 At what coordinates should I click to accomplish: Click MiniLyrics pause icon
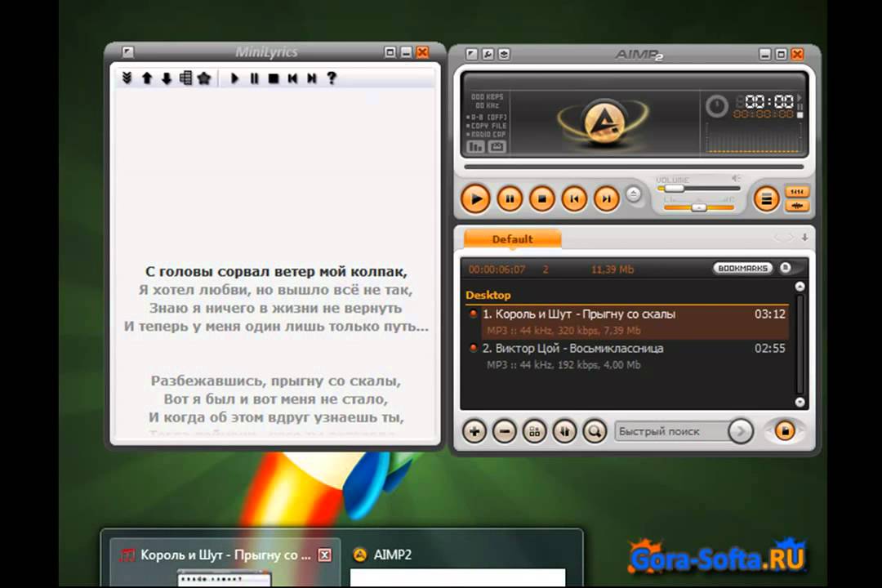click(254, 78)
